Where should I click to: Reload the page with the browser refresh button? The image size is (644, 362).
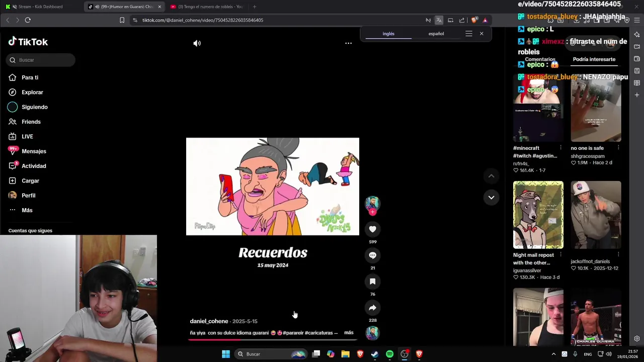(x=28, y=20)
